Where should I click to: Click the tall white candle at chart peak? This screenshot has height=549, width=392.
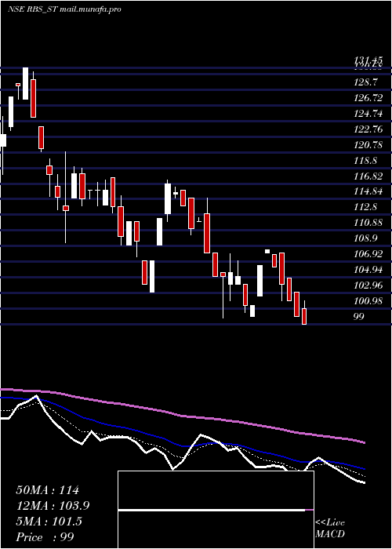(26, 83)
